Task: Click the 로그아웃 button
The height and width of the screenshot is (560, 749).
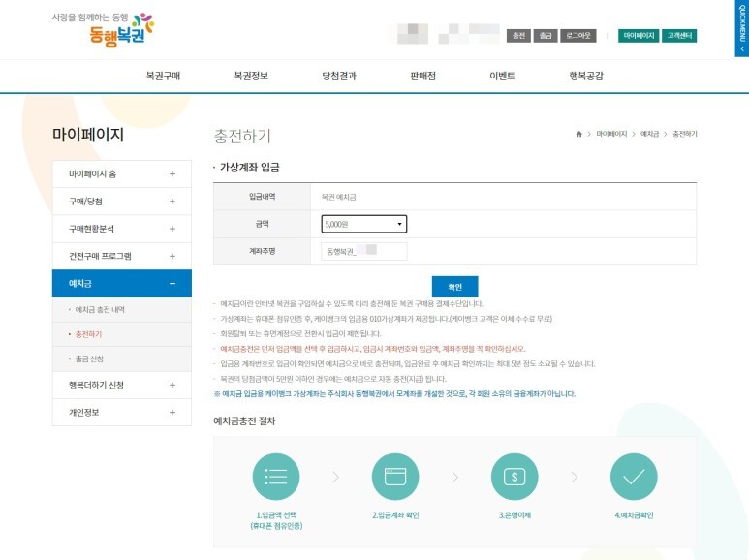Action: [x=578, y=35]
